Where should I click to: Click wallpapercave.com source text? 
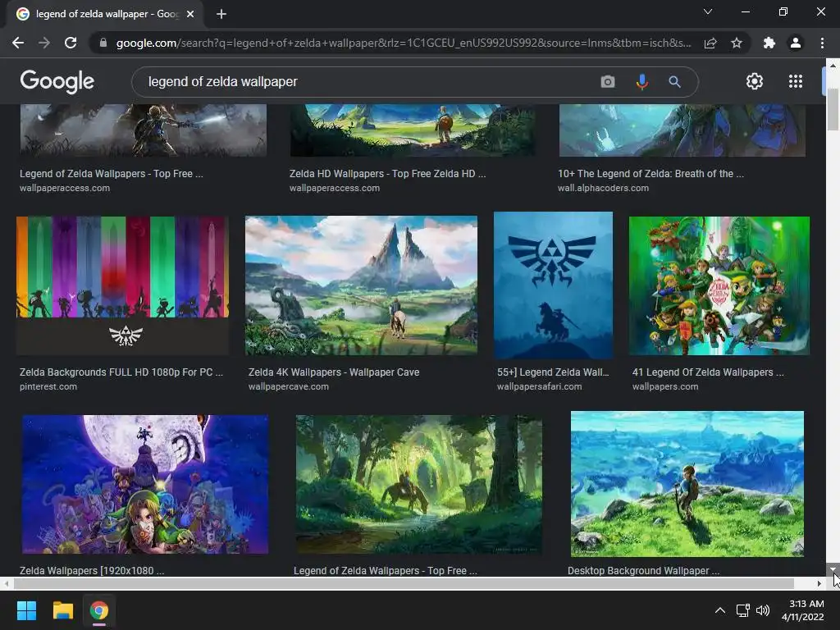(x=288, y=387)
